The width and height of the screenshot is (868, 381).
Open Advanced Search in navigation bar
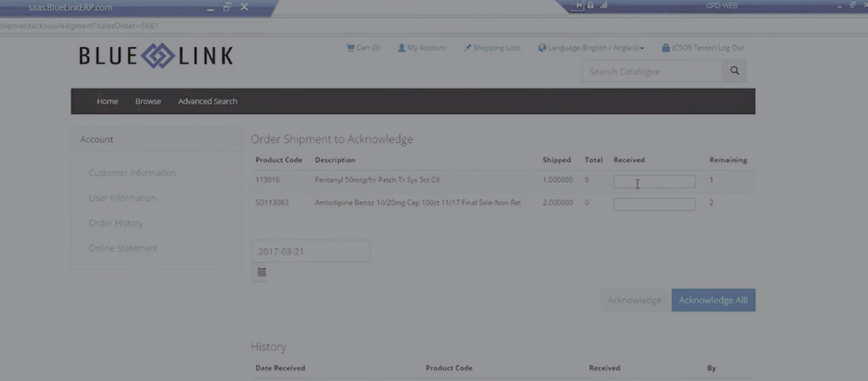(x=208, y=101)
